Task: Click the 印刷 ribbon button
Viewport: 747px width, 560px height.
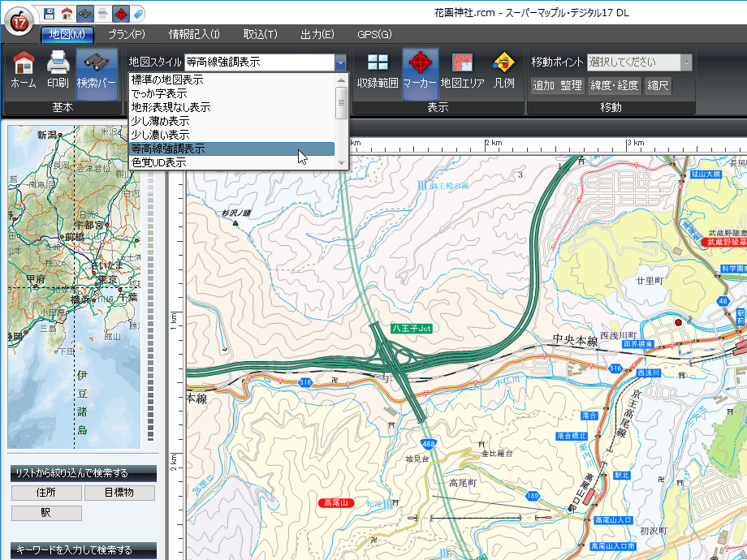Action: pyautogui.click(x=58, y=70)
